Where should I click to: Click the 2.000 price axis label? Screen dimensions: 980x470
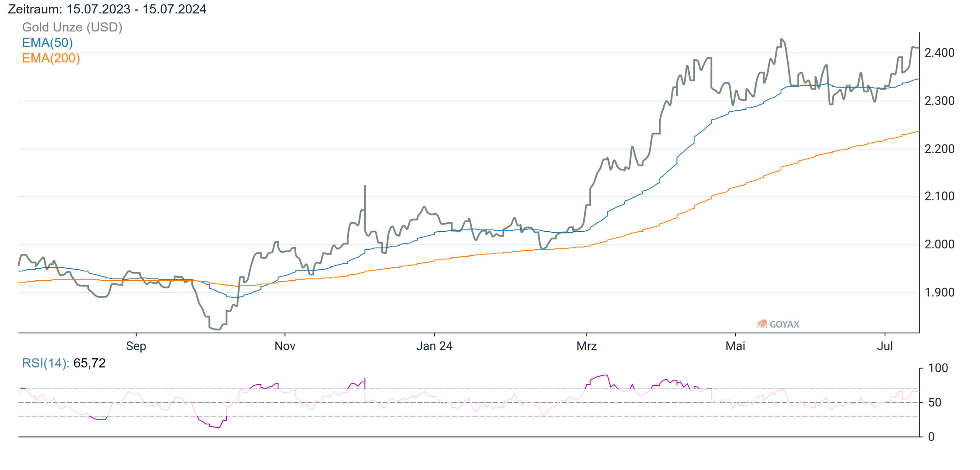click(939, 244)
